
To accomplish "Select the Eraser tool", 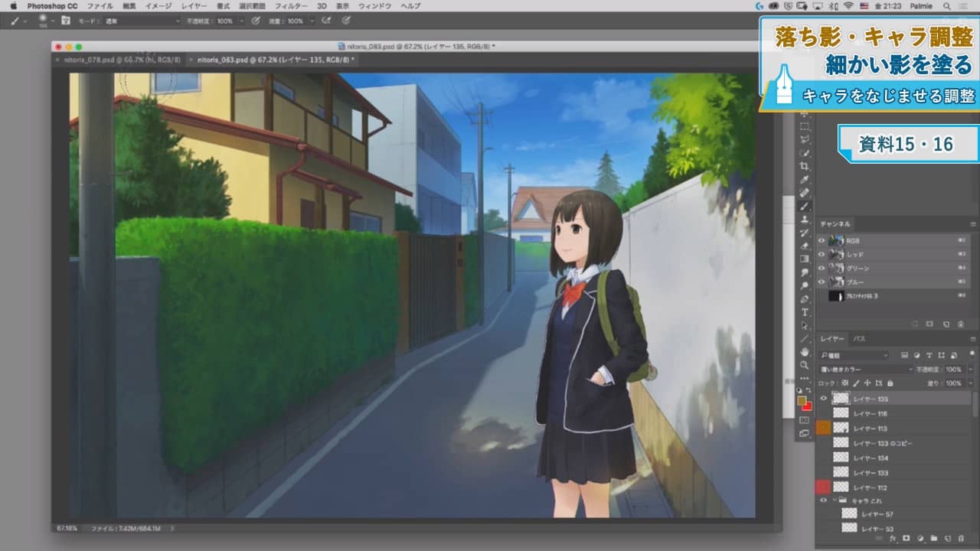I will click(805, 246).
